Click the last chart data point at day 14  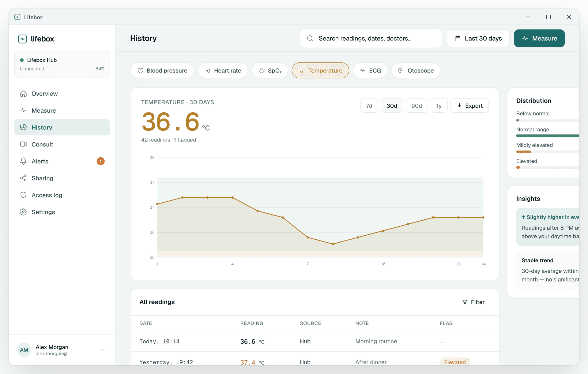pyautogui.click(x=483, y=218)
